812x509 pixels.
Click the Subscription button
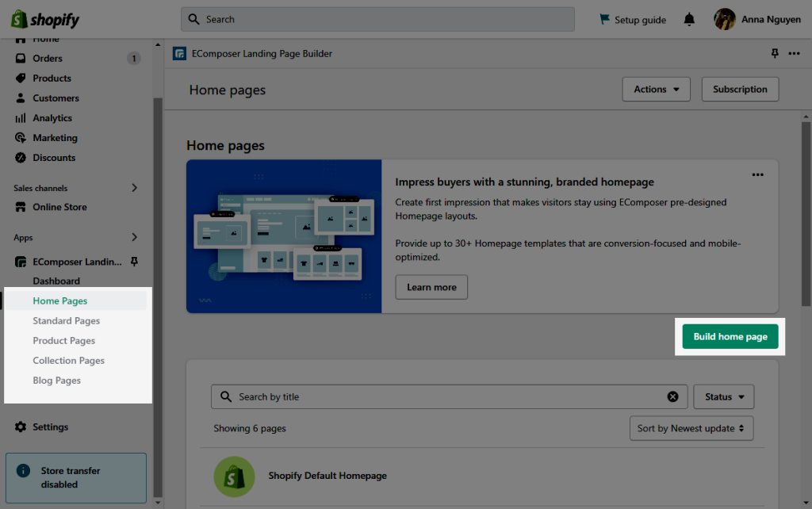(740, 89)
